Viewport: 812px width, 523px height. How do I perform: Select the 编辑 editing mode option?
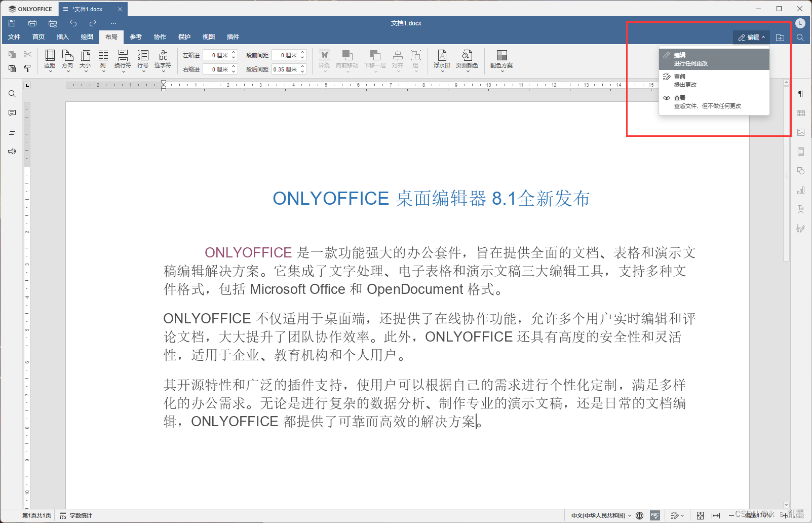pos(714,59)
